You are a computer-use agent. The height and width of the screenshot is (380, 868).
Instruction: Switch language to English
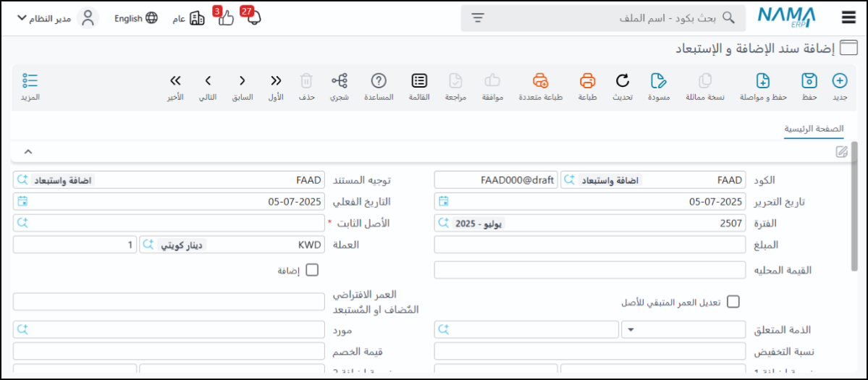pyautogui.click(x=136, y=18)
